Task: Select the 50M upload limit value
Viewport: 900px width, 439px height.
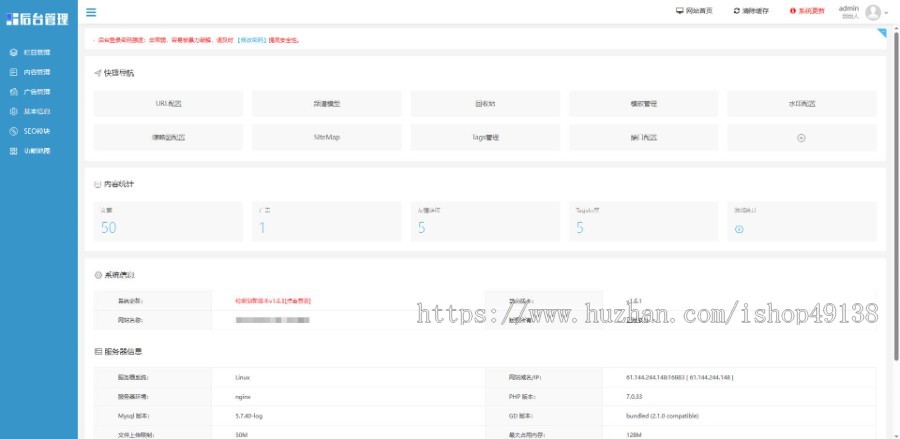Action: 241,435
